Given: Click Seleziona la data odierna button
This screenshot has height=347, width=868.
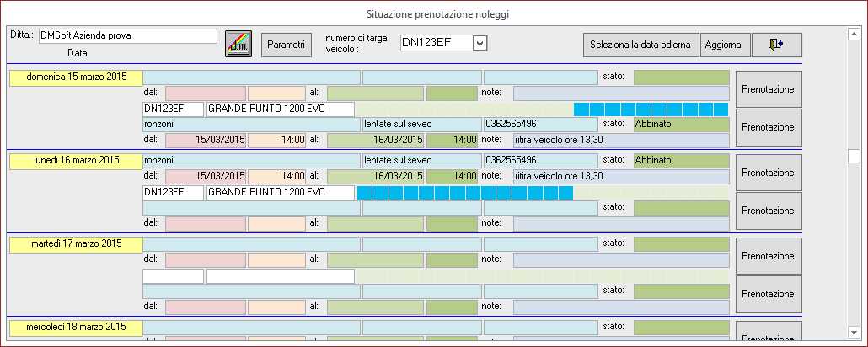Looking at the screenshot, I should click(x=640, y=45).
